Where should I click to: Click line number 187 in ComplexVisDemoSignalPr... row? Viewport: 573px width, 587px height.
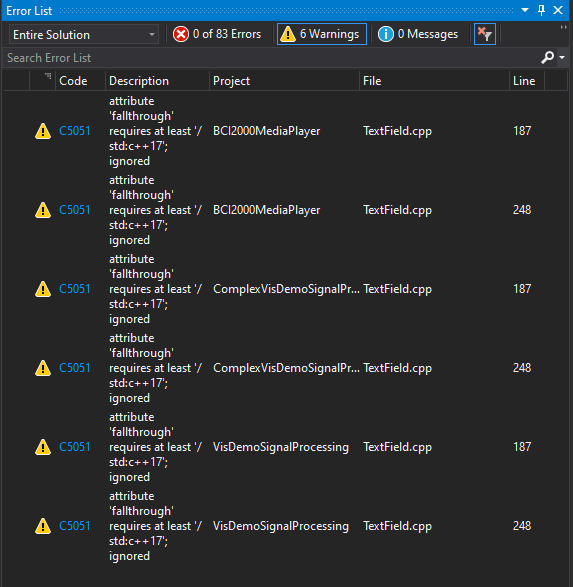[522, 289]
